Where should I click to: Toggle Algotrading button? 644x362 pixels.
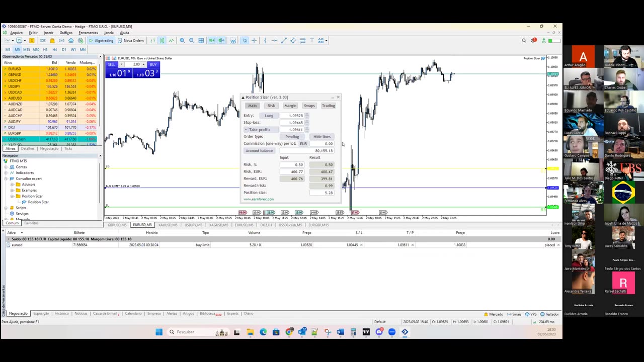click(101, 40)
